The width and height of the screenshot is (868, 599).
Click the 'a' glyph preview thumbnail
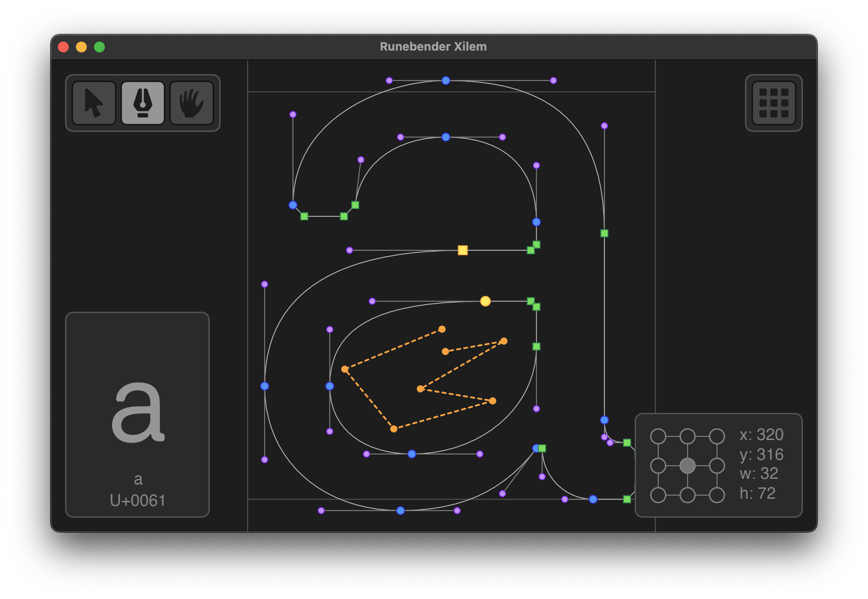[137, 411]
